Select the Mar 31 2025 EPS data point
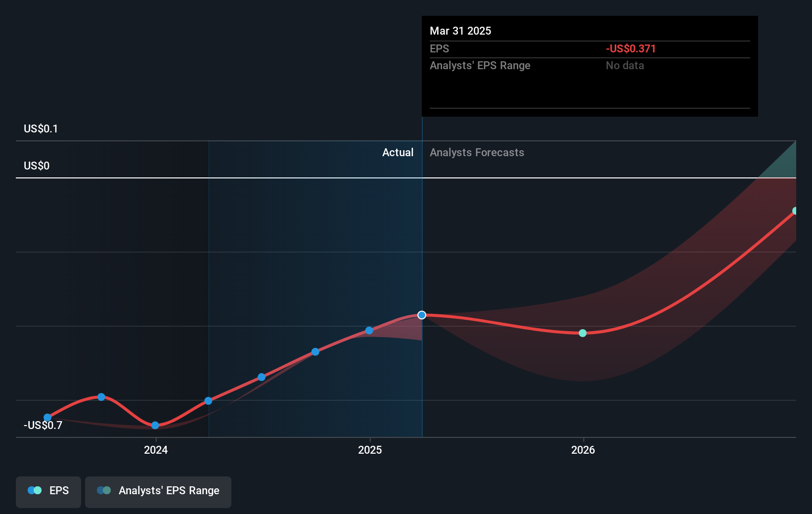Image resolution: width=812 pixels, height=514 pixels. 422,315
